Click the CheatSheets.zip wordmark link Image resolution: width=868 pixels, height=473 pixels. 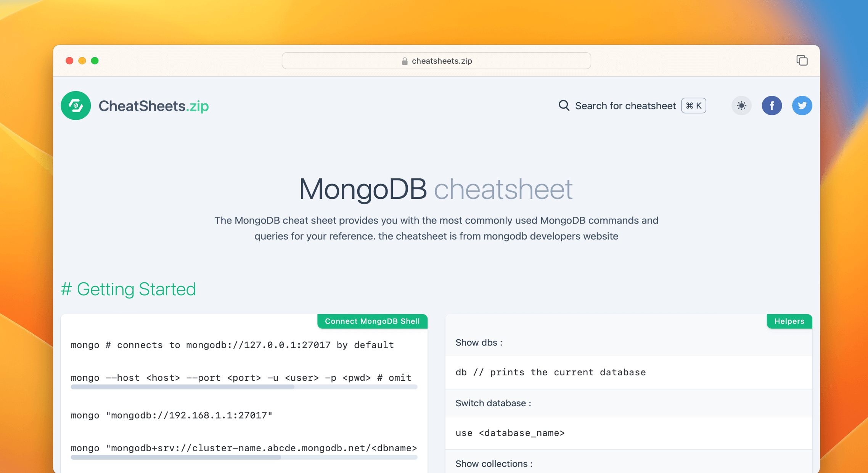pyautogui.click(x=153, y=106)
